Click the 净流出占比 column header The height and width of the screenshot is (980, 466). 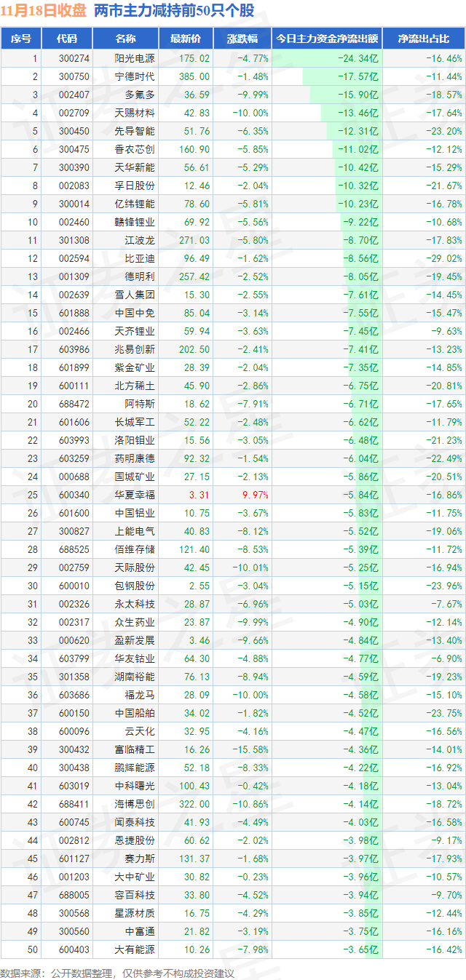[424, 39]
